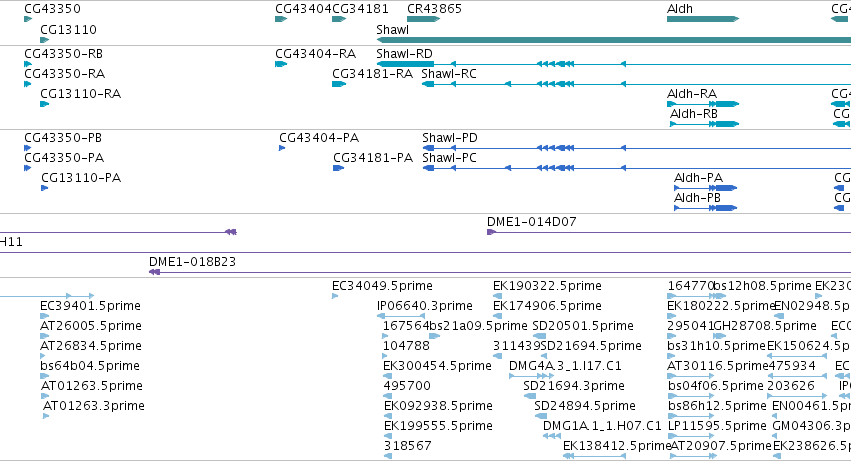Select protein CG43350-PB label
The width and height of the screenshot is (851, 461).
pyautogui.click(x=63, y=138)
